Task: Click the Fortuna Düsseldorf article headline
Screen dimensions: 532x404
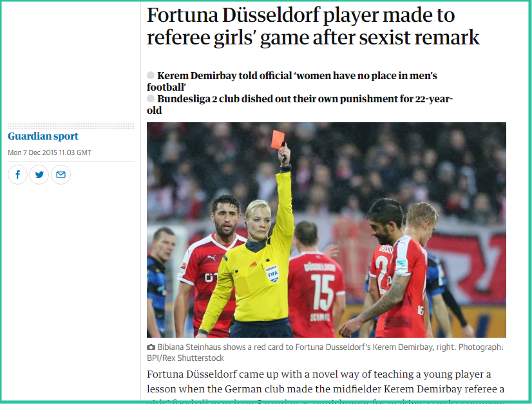Action: pyautogui.click(x=313, y=26)
